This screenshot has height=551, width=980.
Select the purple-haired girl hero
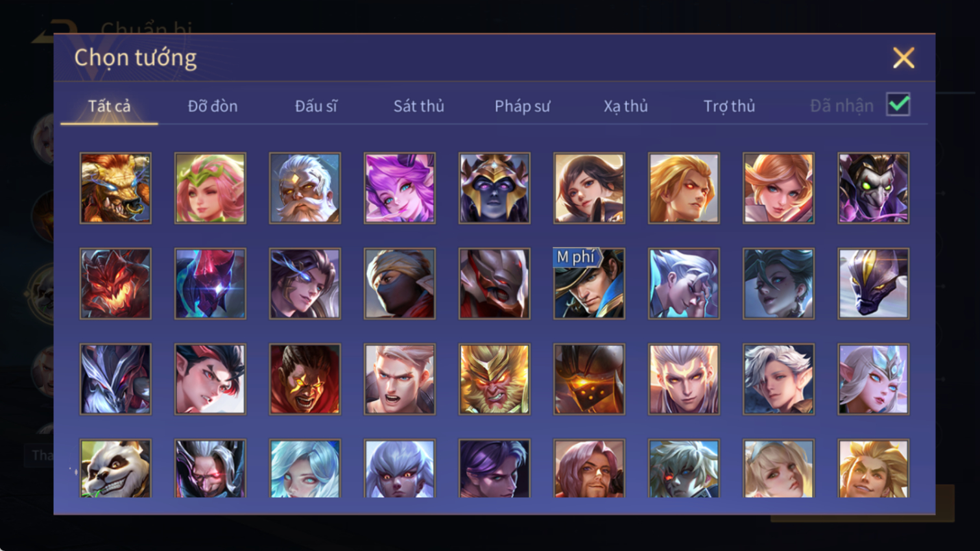(x=400, y=188)
